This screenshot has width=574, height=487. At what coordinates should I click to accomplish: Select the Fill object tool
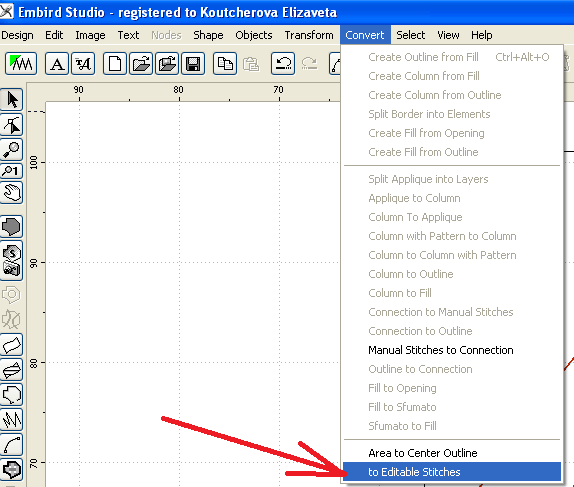12,226
